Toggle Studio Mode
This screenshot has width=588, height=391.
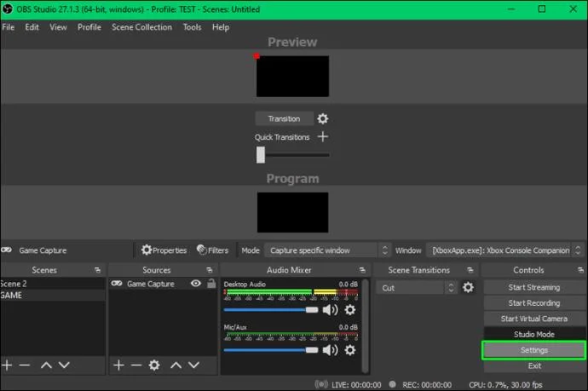point(534,334)
